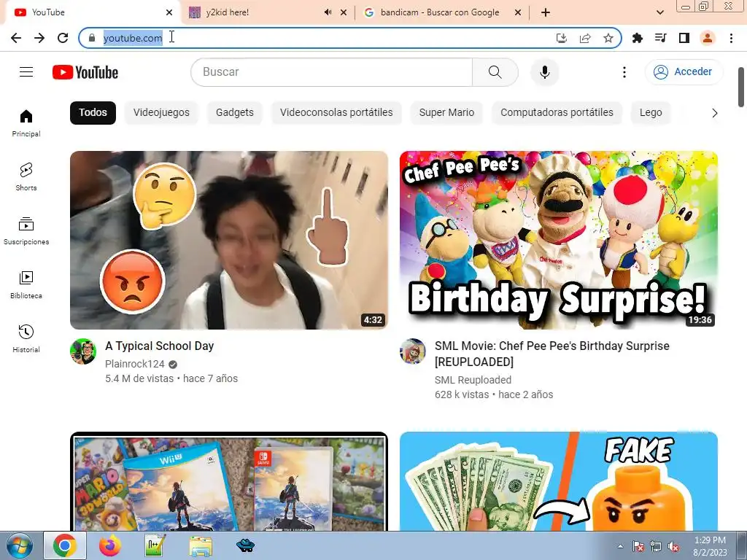
Task: Click the taskbar volume icon
Action: pos(673,547)
